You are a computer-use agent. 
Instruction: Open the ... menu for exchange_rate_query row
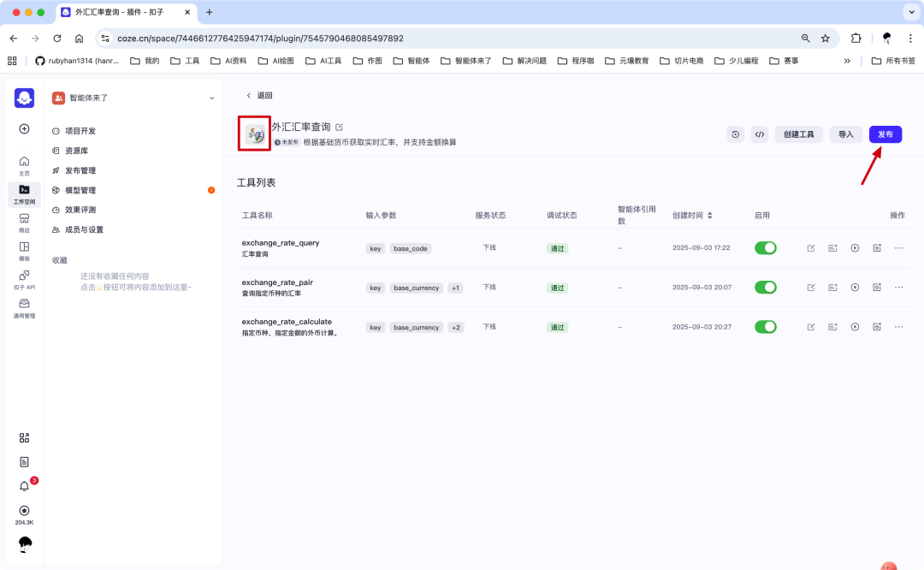pyautogui.click(x=898, y=248)
